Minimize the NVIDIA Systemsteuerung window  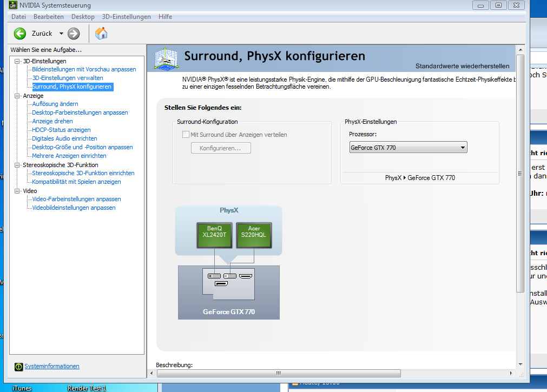coord(480,5)
